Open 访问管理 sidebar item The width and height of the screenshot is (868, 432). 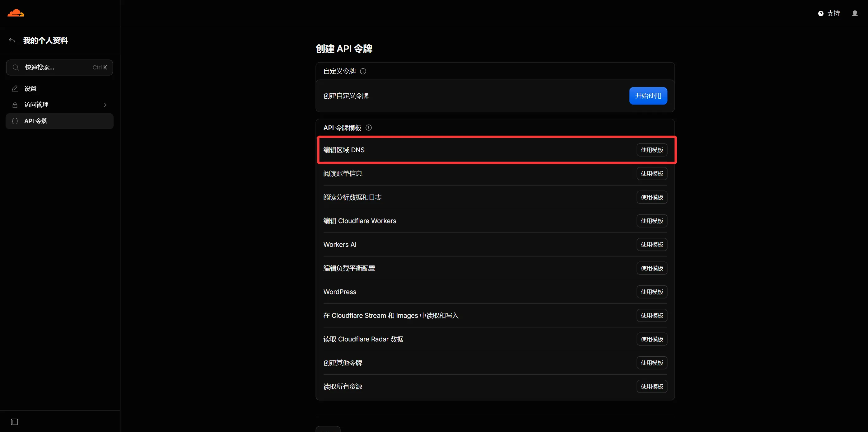coord(60,105)
